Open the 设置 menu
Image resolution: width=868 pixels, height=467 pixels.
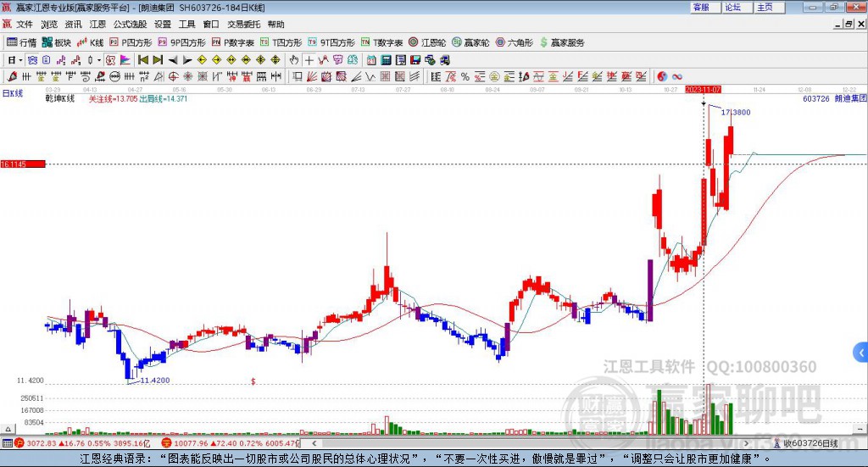[x=163, y=25]
